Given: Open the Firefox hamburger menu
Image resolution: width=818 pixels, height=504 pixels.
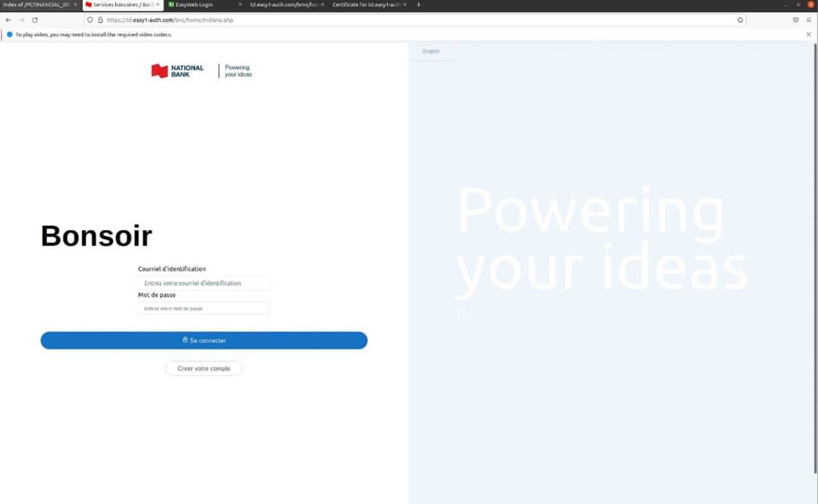Looking at the screenshot, I should pyautogui.click(x=808, y=20).
